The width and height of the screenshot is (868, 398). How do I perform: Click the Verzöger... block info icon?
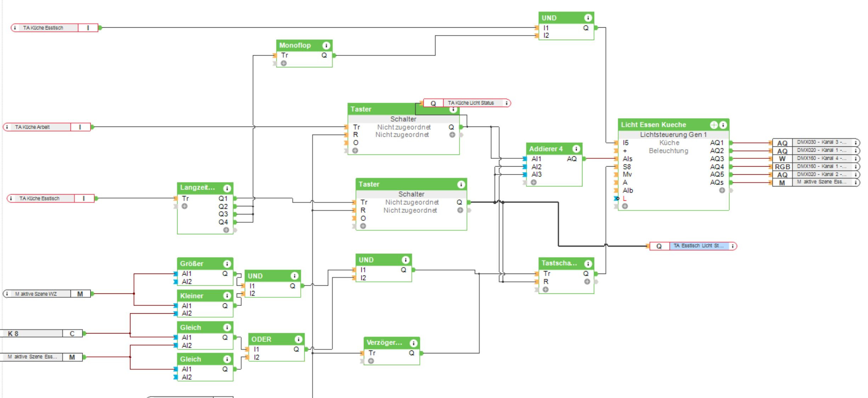(413, 343)
